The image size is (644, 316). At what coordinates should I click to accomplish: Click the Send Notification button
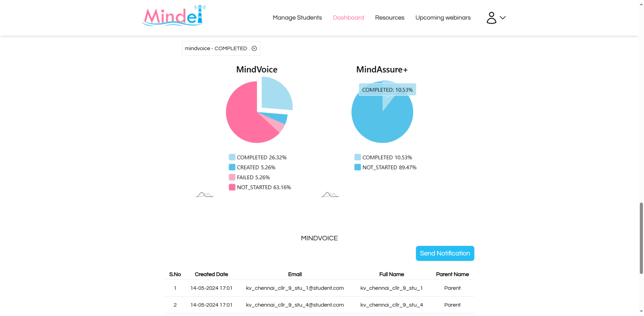coord(445,253)
